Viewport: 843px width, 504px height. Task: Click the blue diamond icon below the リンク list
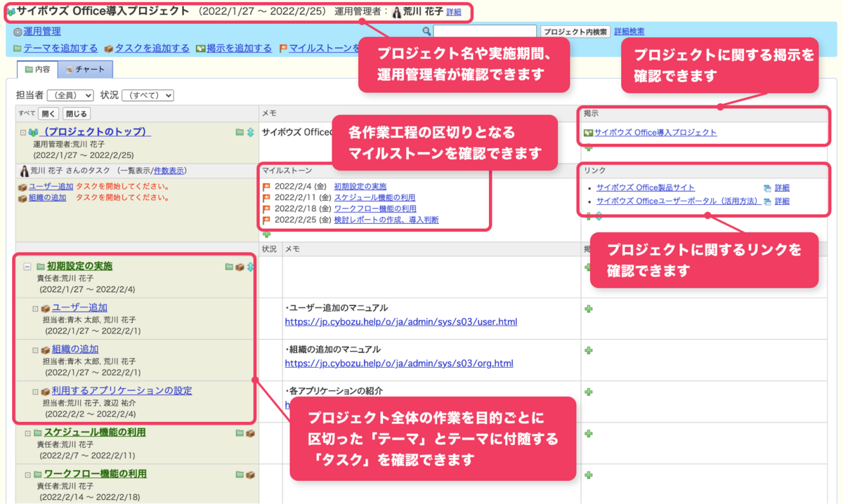point(599,215)
